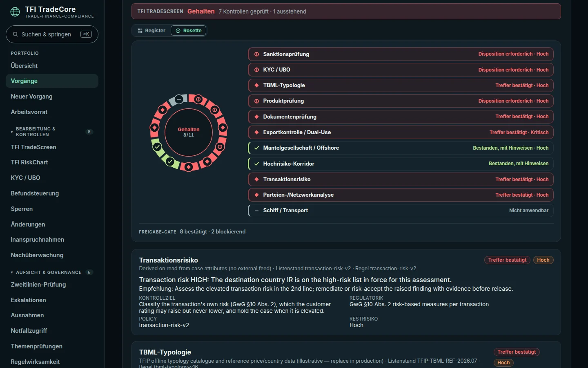Screen dimensions: 588x368
Task: Open Zweitlinien-Prüfung in the sidebar
Action: coord(52,285)
